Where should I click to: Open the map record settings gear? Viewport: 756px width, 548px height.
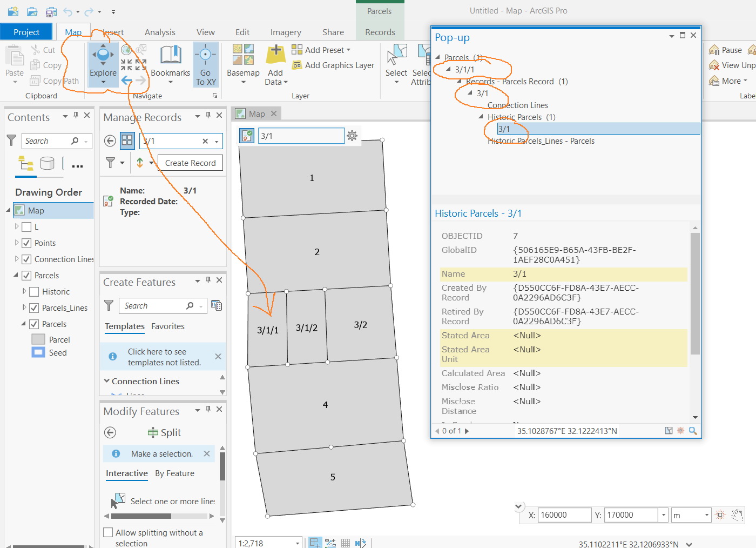tap(352, 136)
